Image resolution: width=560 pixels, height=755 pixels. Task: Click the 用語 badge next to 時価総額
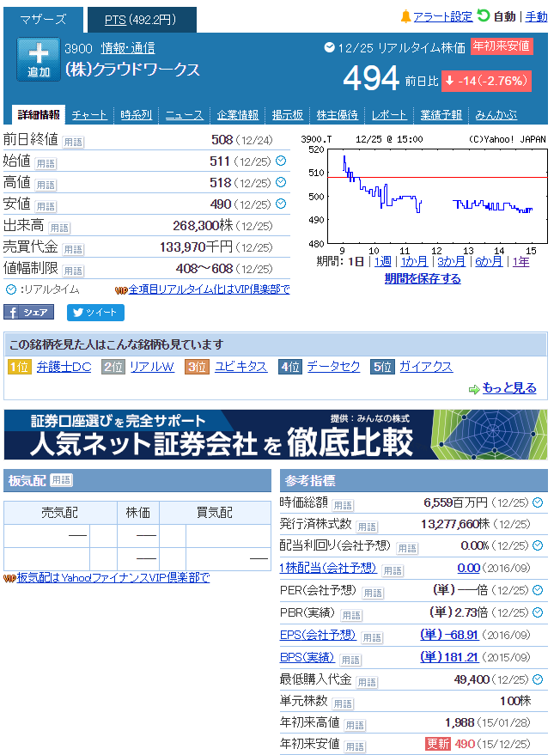343,506
